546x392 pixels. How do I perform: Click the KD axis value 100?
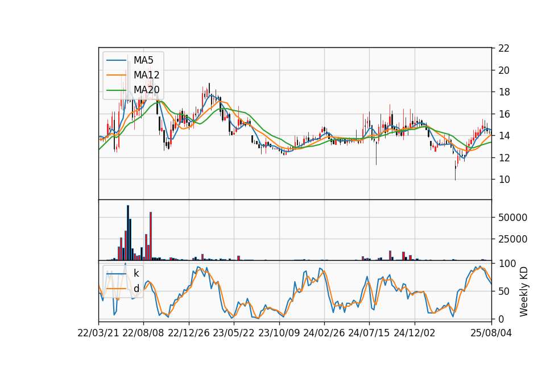pyautogui.click(x=507, y=263)
